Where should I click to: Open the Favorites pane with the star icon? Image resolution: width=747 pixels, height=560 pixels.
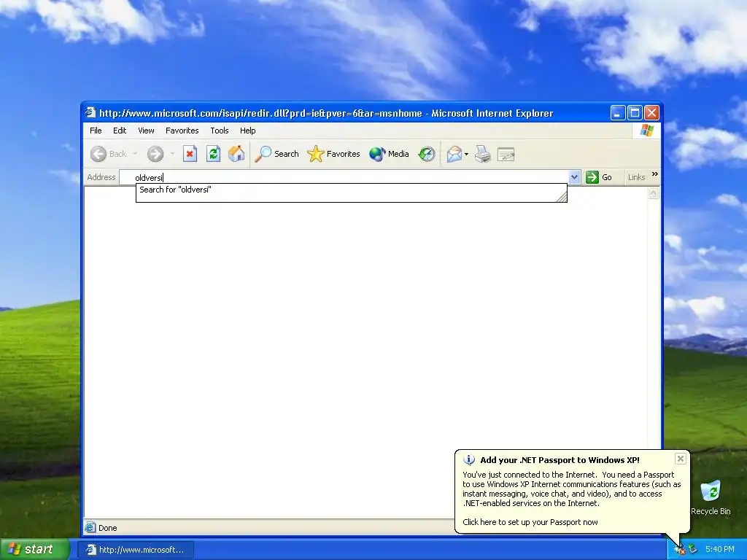tap(333, 154)
